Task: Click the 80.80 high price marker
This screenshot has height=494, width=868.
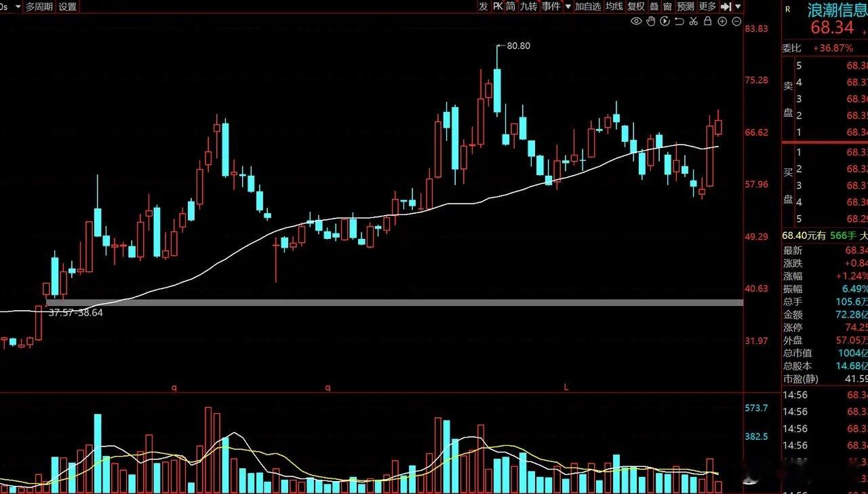Action: point(519,46)
